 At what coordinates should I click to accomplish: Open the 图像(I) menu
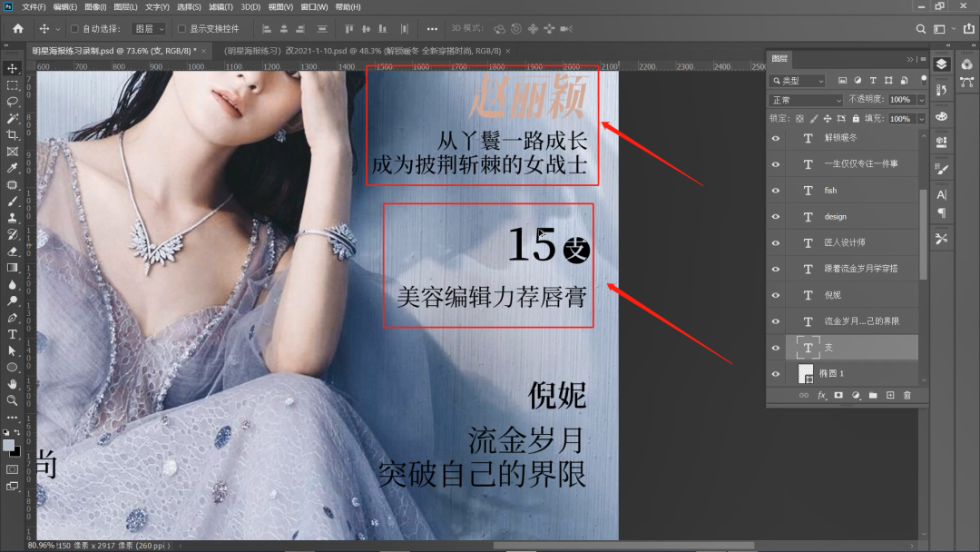(x=95, y=7)
